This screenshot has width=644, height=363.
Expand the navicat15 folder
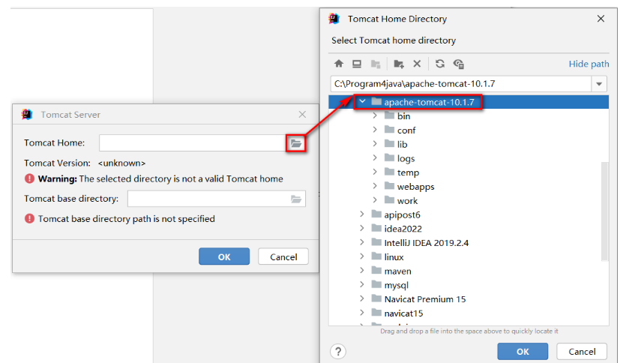pos(362,313)
